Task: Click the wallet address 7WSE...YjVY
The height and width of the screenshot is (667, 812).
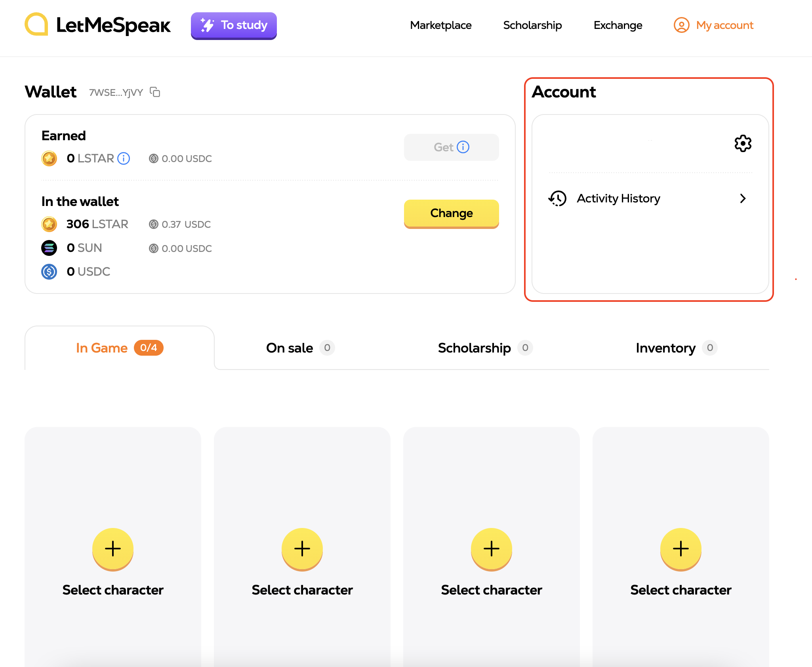Action: tap(116, 92)
